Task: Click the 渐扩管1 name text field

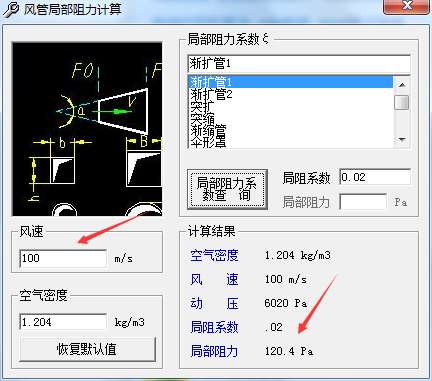Action: (x=299, y=63)
